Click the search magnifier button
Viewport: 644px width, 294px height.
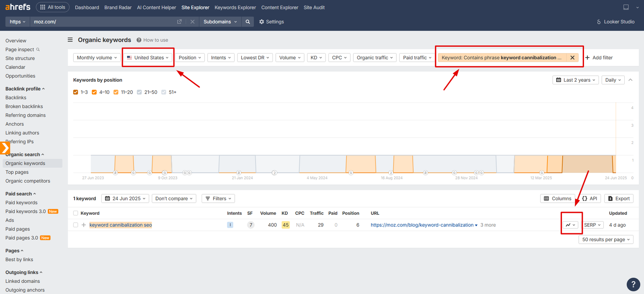(248, 22)
